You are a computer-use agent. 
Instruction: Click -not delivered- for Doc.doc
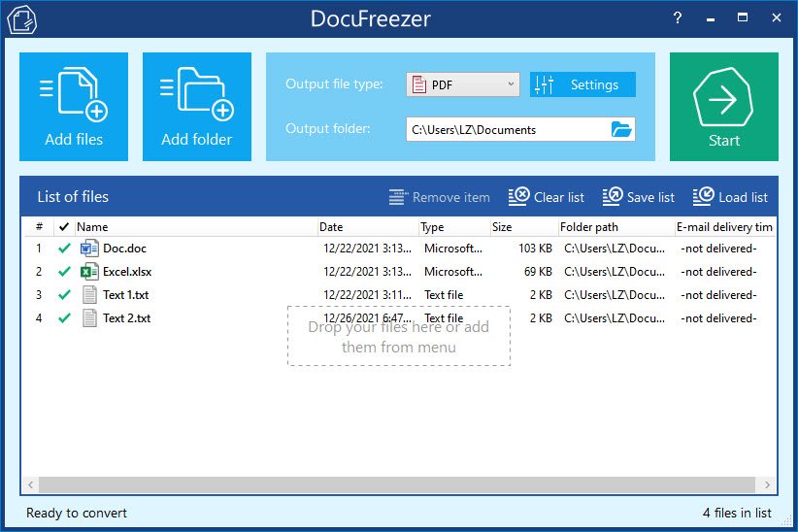pyautogui.click(x=718, y=249)
